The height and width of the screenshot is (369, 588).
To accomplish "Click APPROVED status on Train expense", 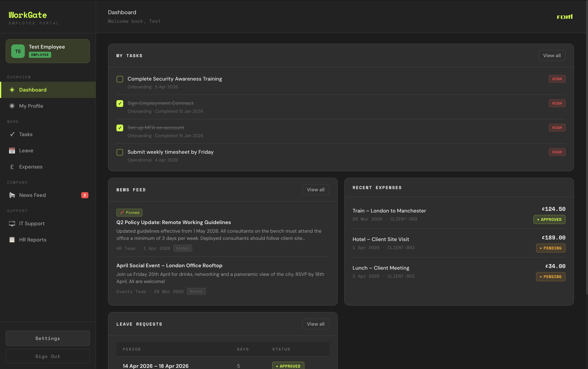I will (x=549, y=219).
